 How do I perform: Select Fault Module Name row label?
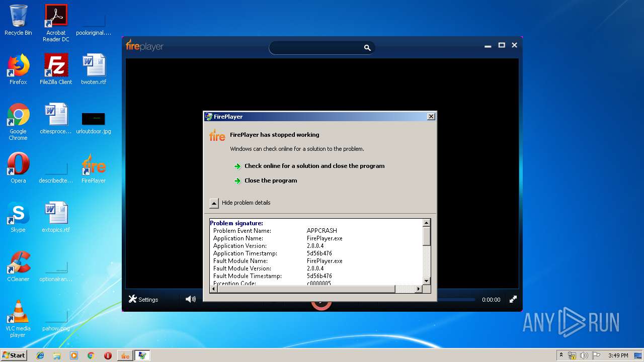pyautogui.click(x=240, y=261)
